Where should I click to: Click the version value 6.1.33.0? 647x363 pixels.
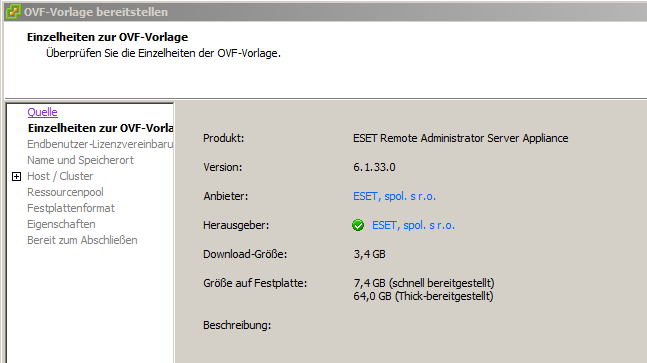click(374, 167)
